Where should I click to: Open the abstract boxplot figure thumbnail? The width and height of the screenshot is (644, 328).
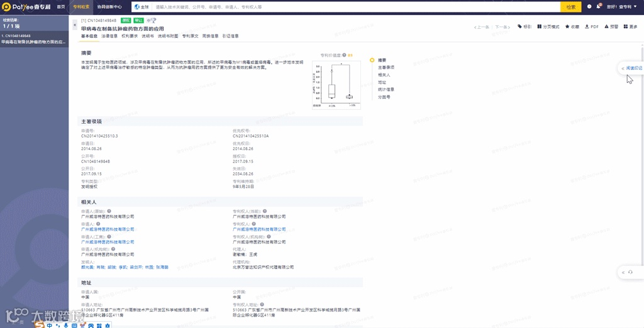[336, 85]
